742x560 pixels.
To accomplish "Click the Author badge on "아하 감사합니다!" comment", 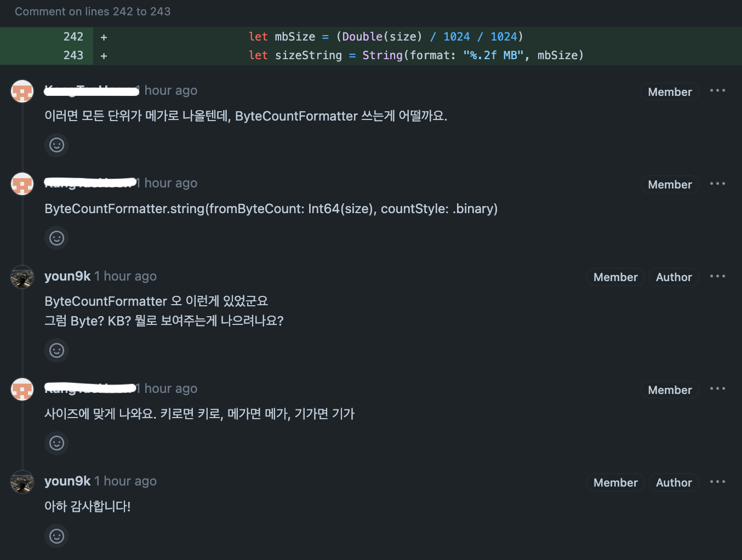I will tap(673, 483).
